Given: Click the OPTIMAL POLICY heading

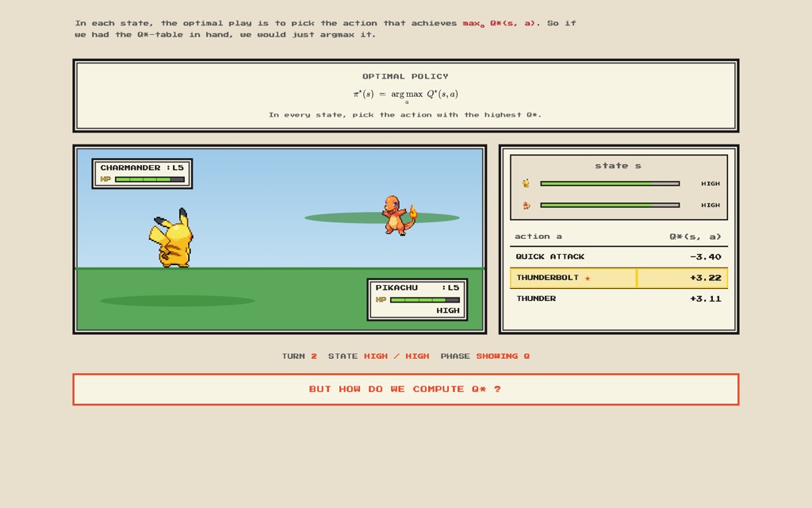Looking at the screenshot, I should (405, 76).
